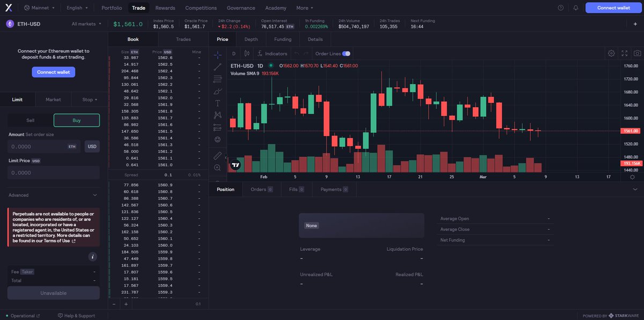Click the top-right Connect wallet button

[613, 8]
